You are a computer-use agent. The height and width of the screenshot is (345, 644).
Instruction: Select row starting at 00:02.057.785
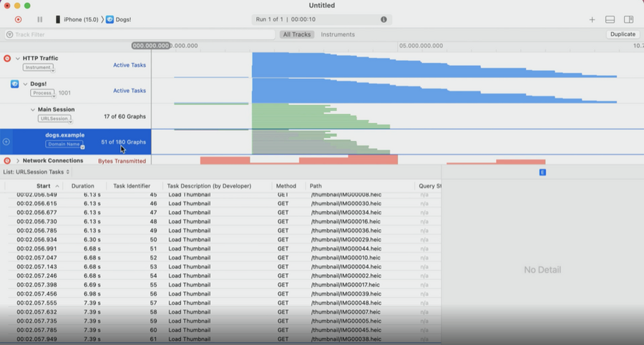tap(220, 330)
